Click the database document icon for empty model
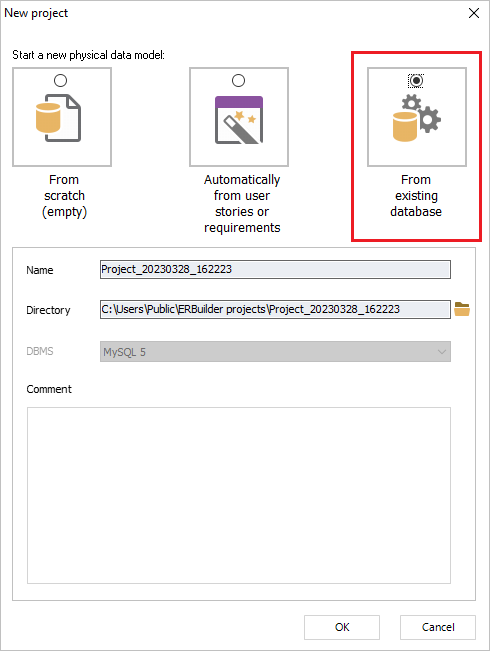491x653 pixels. pos(58,118)
